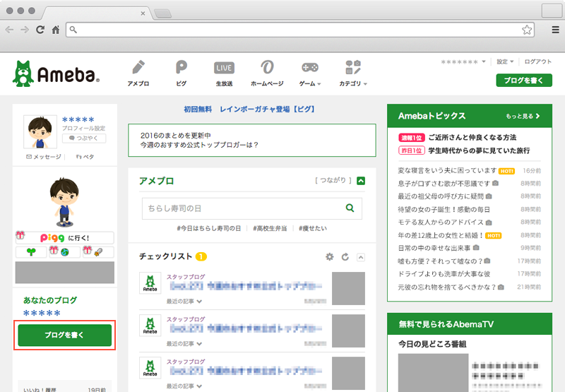Viewport: 565px width, 392px height.
Task: Click third スタッフブログ Ameba icon
Action: tap(150, 368)
